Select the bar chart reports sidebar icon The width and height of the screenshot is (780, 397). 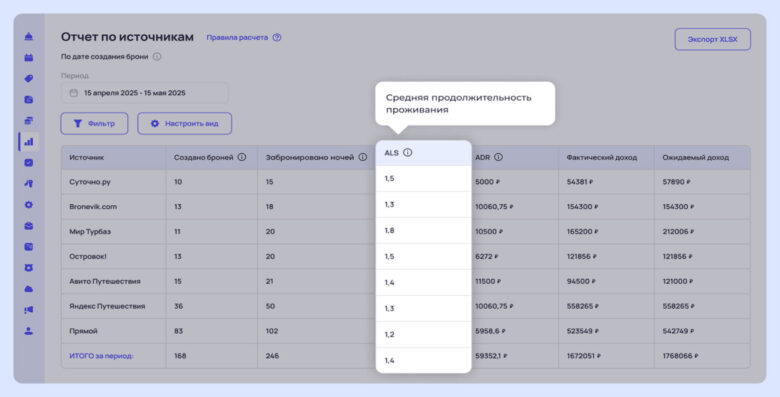pyautogui.click(x=29, y=142)
